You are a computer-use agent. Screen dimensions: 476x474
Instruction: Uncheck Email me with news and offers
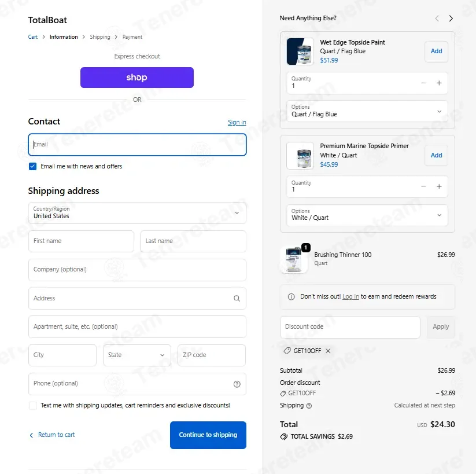pyautogui.click(x=32, y=166)
